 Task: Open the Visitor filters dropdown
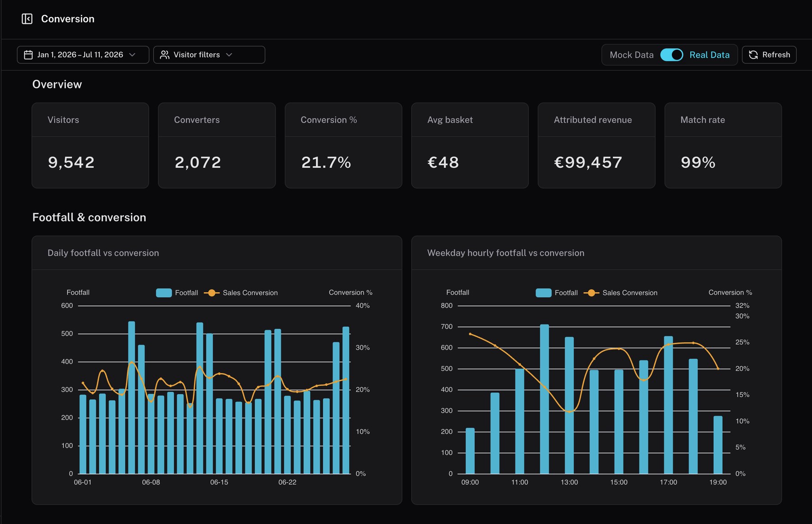click(x=209, y=55)
